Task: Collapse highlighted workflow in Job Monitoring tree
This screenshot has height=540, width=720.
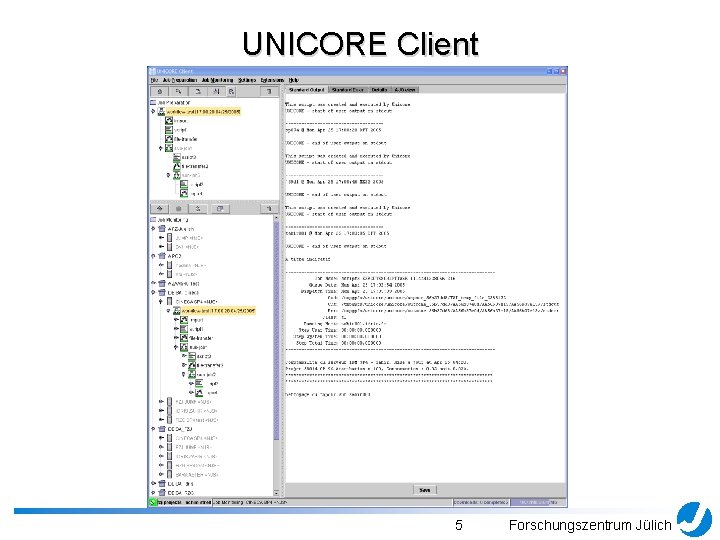Action: pos(169,311)
